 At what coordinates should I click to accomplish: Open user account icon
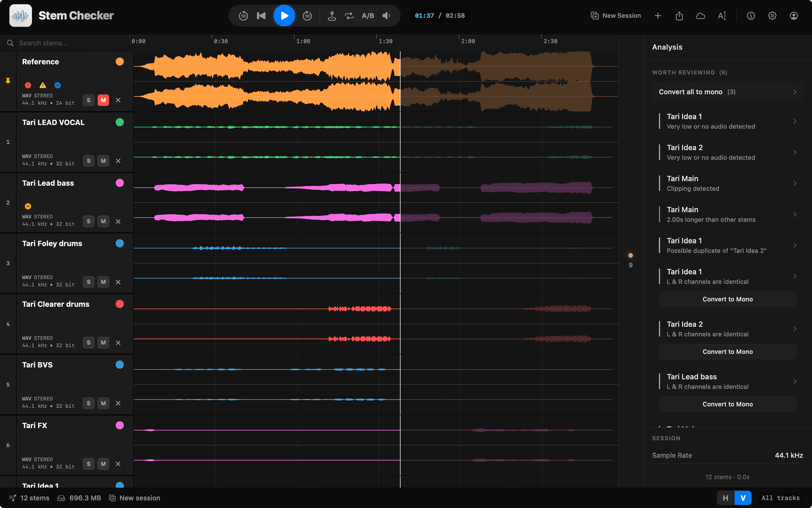click(794, 15)
